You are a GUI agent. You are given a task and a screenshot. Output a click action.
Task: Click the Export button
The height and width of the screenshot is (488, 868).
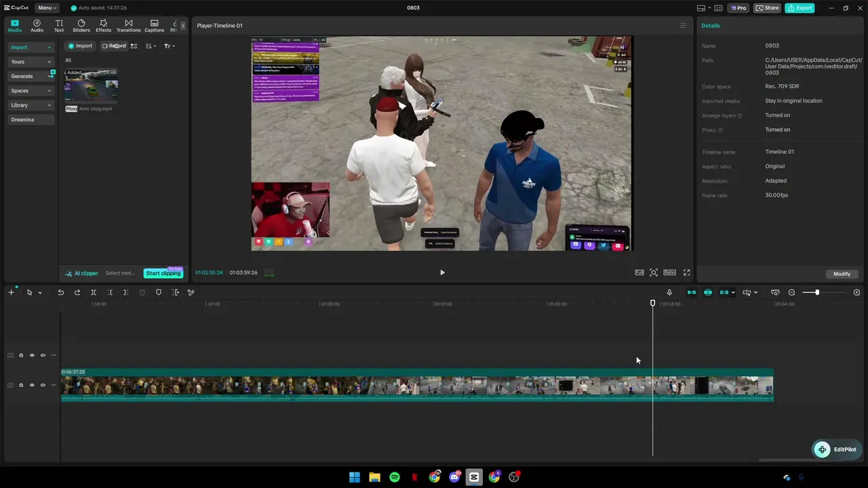click(x=800, y=8)
